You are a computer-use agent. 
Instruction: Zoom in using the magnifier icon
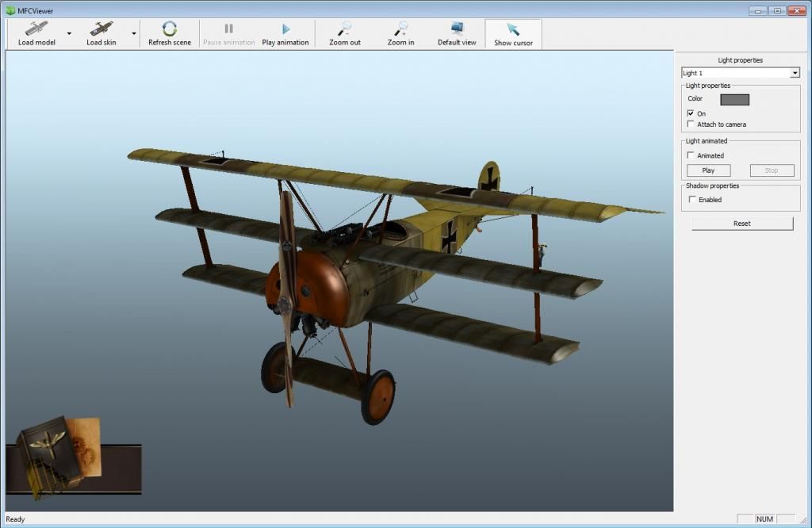(x=400, y=29)
